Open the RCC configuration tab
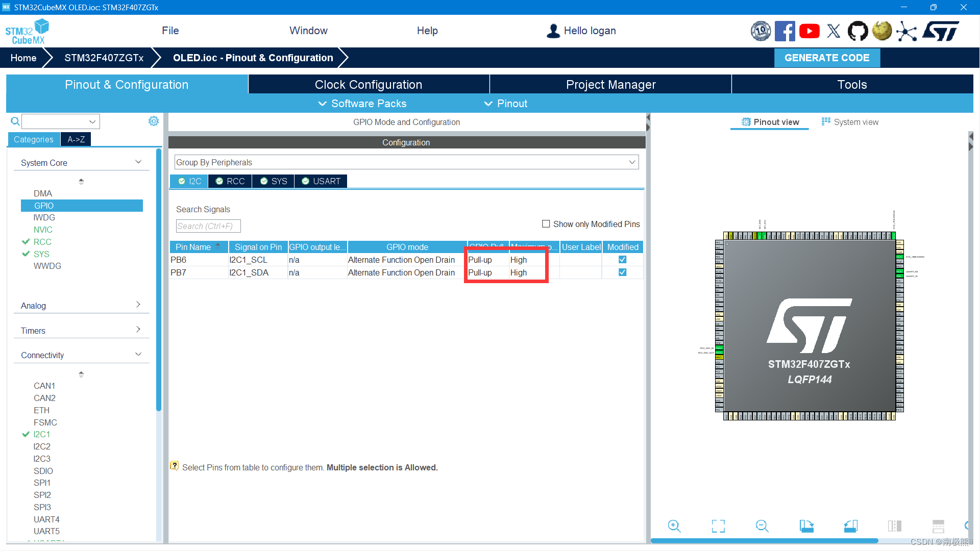Screen dimensions: 980x551 pyautogui.click(x=230, y=181)
